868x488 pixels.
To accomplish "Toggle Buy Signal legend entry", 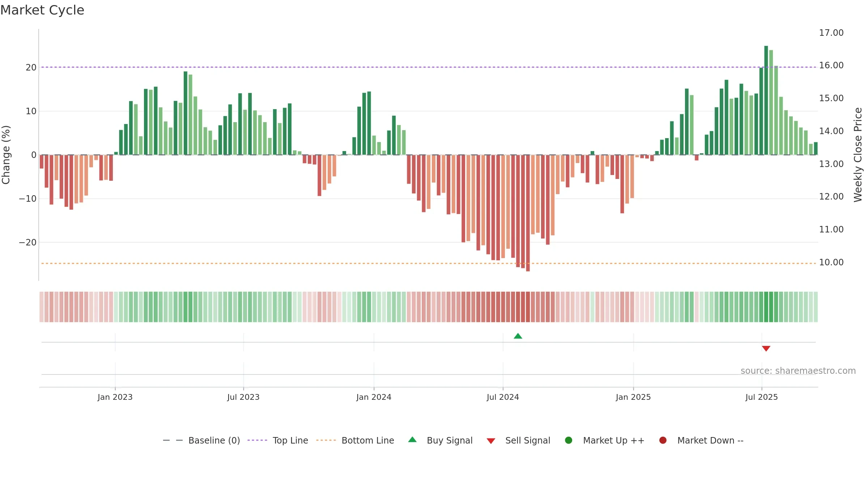I will 440,440.
